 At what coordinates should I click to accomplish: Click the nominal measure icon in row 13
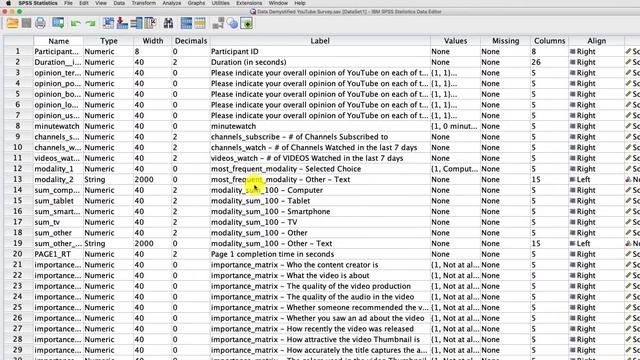pyautogui.click(x=628, y=180)
